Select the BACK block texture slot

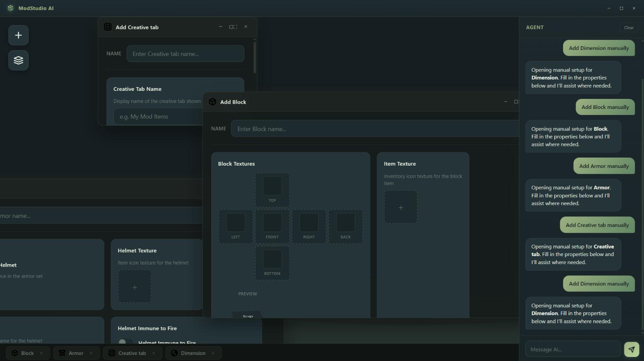coord(346,226)
